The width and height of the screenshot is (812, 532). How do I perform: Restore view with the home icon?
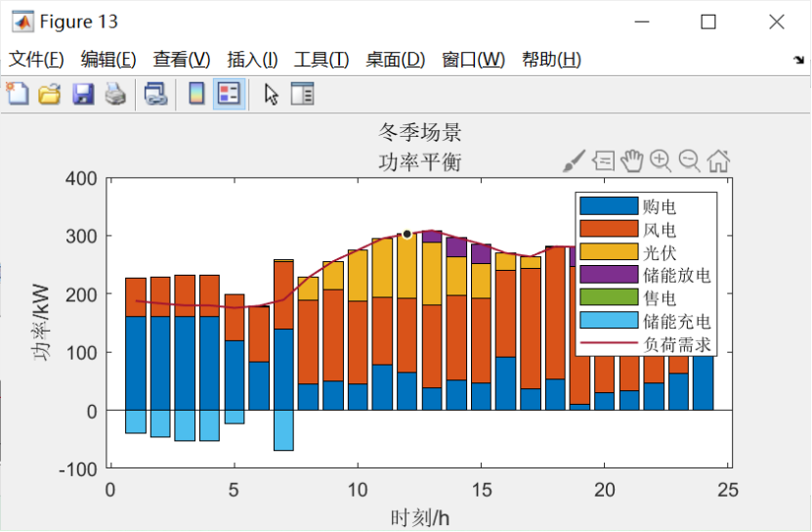(x=719, y=160)
